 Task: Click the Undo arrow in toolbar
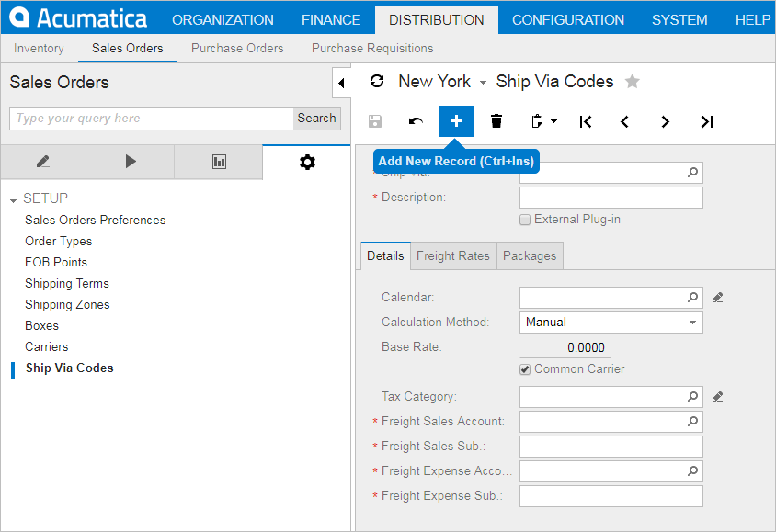(x=416, y=121)
